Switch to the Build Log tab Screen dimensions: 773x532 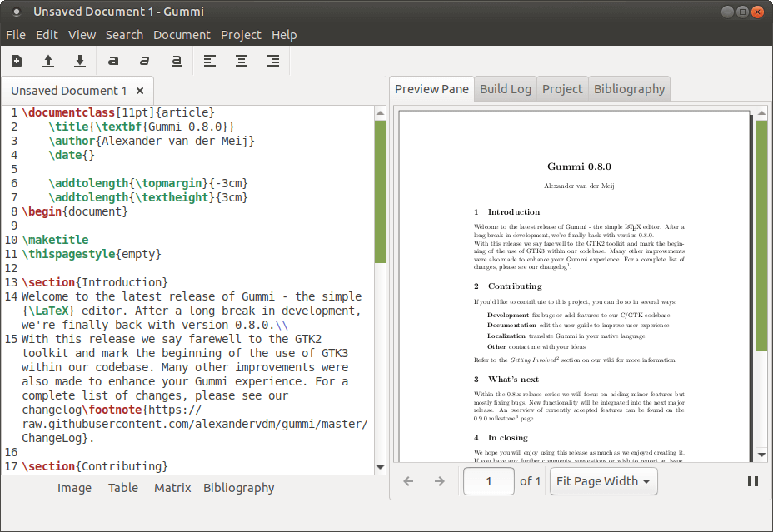tap(505, 89)
